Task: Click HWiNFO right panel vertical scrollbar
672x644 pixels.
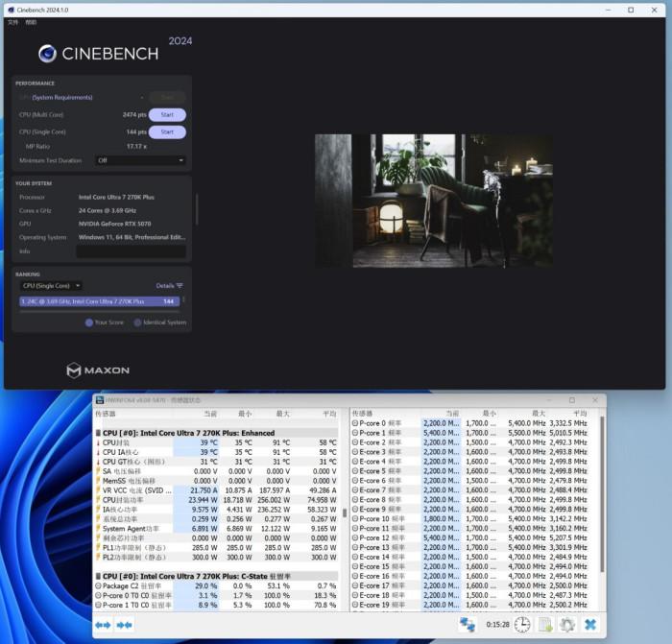Action: 602,492
